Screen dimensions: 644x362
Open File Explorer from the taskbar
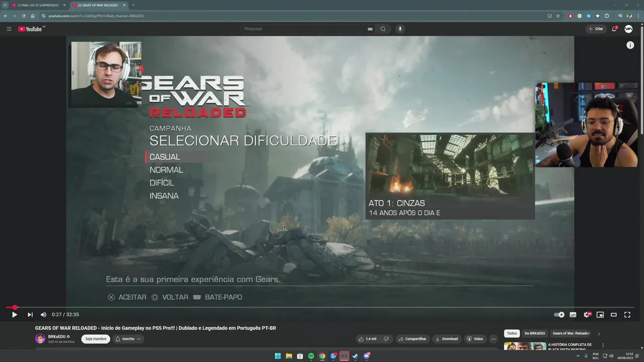click(289, 356)
